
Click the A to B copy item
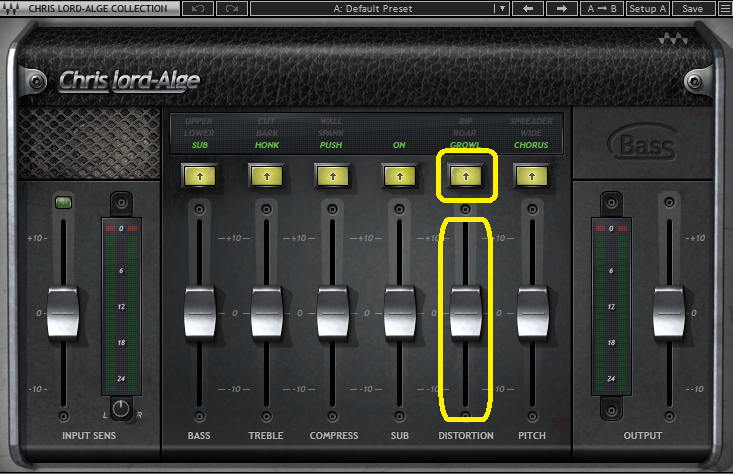pos(602,9)
